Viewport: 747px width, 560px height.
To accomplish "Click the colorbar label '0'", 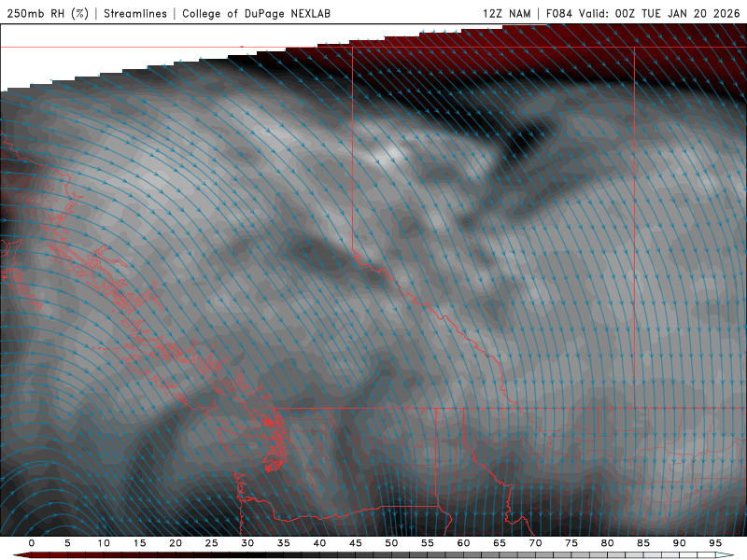I will pos(32,543).
